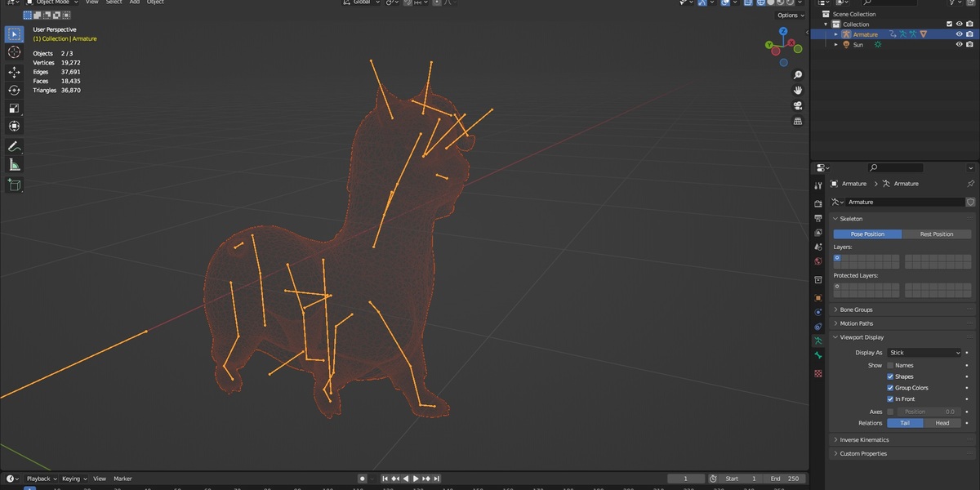Click the Y axis on navigation gizmo
980x490 pixels.
pos(770,46)
